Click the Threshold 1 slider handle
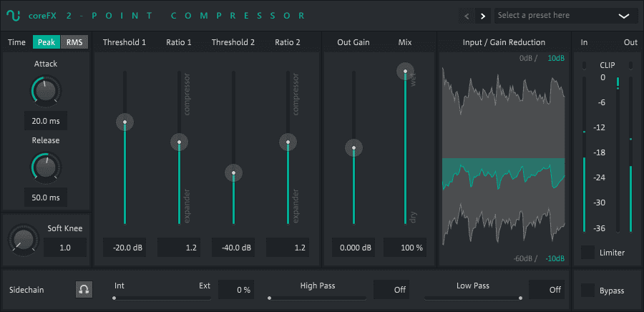Viewport: 644px width, 312px height. tap(125, 122)
